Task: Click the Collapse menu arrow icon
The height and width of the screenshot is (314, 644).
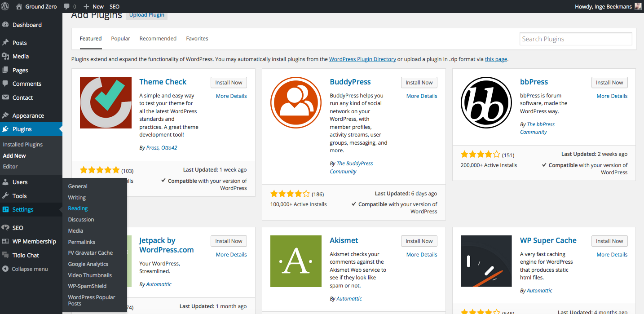Action: (x=5, y=269)
